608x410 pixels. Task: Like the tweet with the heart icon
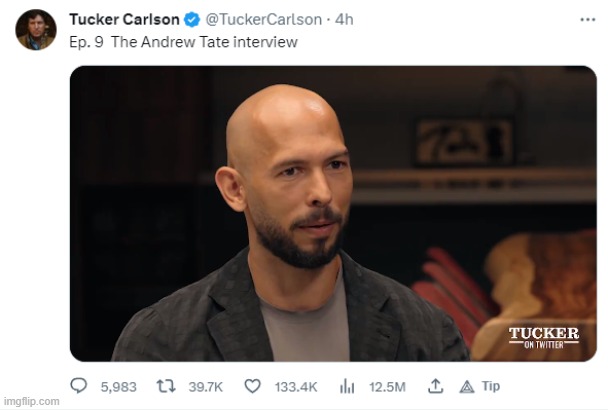[252, 386]
